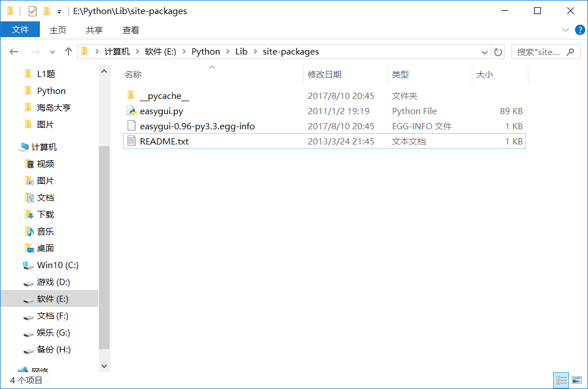Open the quick access toolbar dropdown
Screen dimensions: 588x389
pos(59,11)
